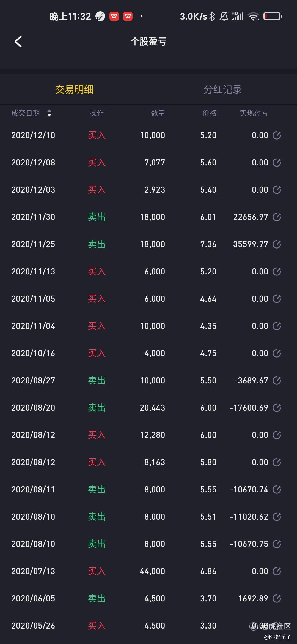Switch to 交易明细 tab
This screenshot has width=297, height=644.
74,89
